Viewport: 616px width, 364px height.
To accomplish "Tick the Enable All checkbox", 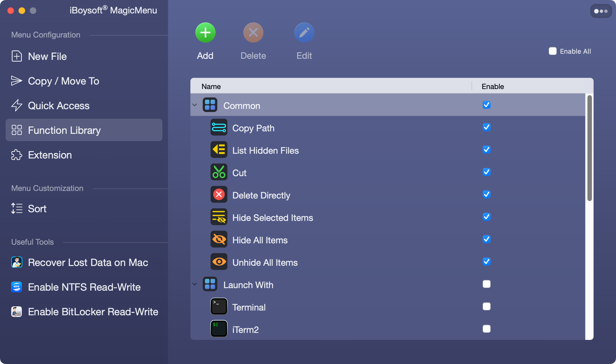I will [x=552, y=51].
